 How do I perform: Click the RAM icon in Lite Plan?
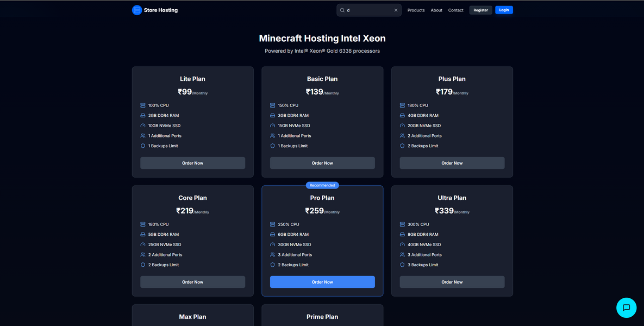point(143,115)
